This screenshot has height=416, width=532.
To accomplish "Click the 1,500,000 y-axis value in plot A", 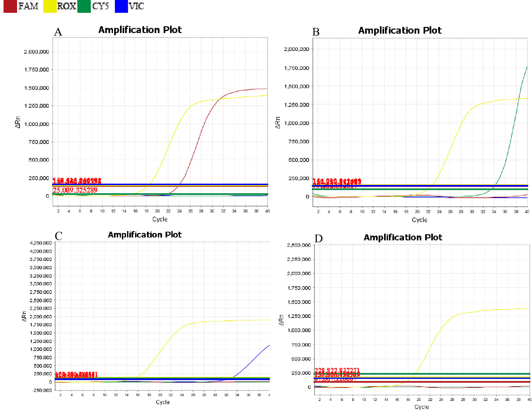I will click(x=37, y=88).
